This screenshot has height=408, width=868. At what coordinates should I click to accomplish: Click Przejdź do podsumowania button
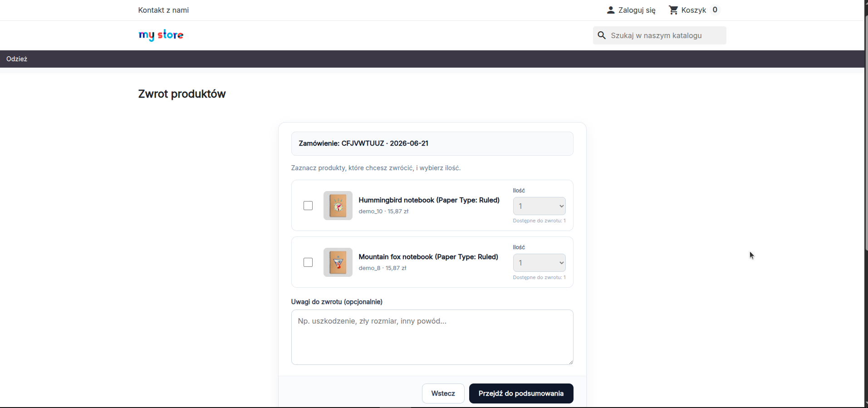pos(521,393)
